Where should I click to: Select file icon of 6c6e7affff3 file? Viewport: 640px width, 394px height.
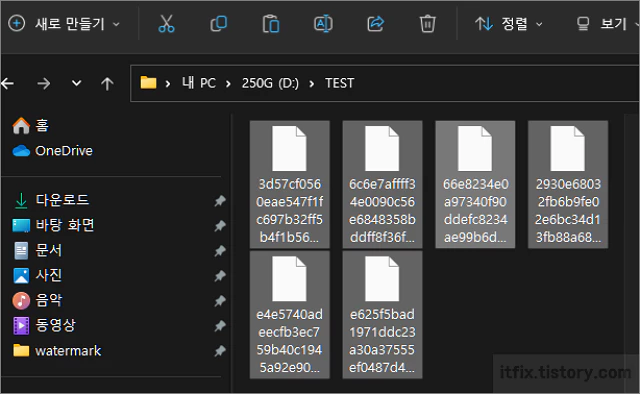pyautogui.click(x=382, y=149)
